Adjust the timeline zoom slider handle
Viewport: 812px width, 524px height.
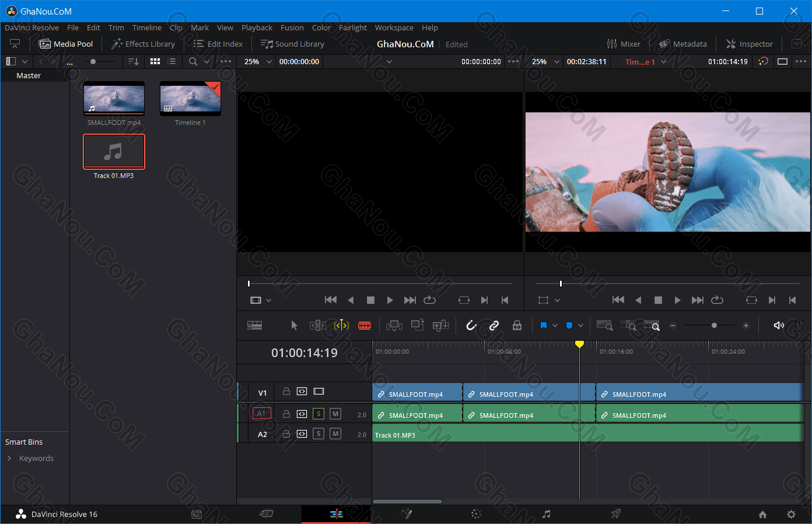click(714, 326)
